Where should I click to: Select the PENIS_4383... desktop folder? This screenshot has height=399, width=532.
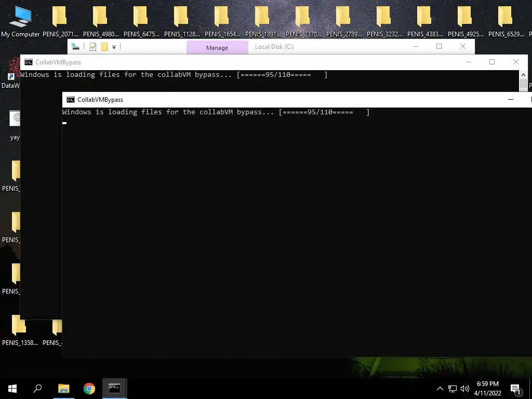click(425, 21)
